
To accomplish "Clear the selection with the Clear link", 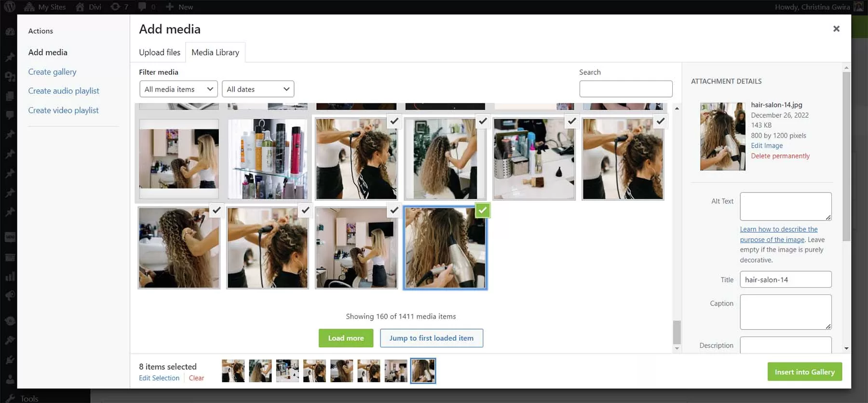I will tap(196, 378).
